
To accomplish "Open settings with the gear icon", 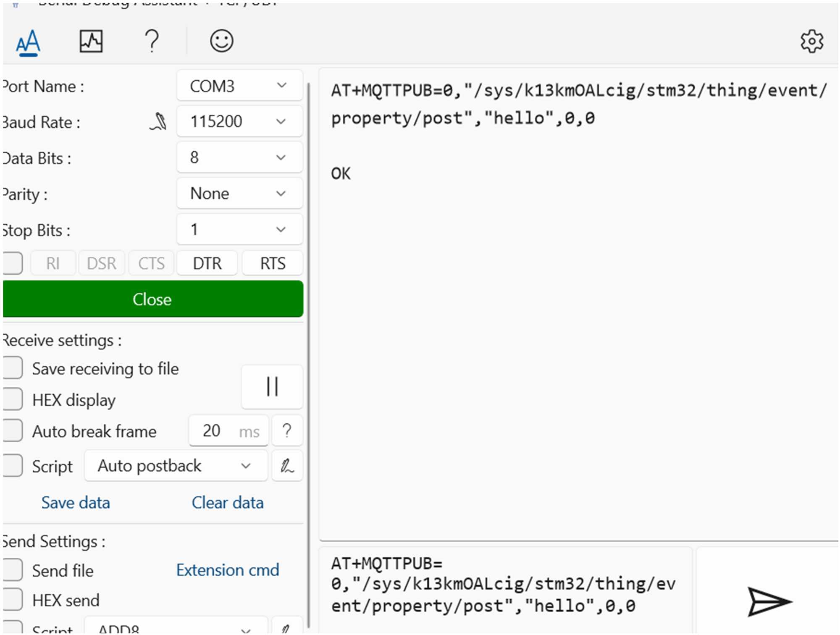I will (811, 41).
